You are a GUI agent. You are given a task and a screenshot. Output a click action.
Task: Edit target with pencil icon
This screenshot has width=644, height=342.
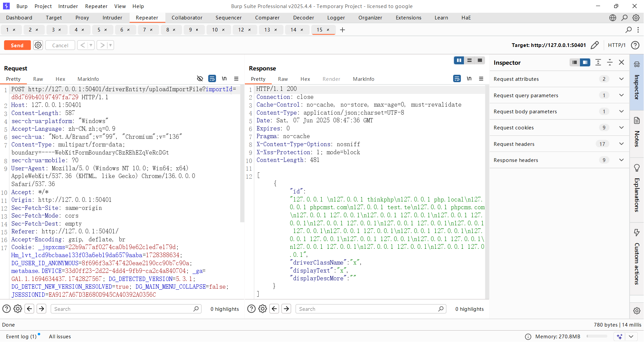pos(595,45)
